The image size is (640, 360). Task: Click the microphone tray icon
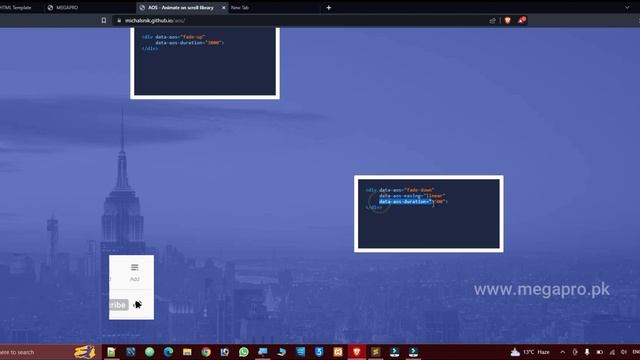point(587,352)
